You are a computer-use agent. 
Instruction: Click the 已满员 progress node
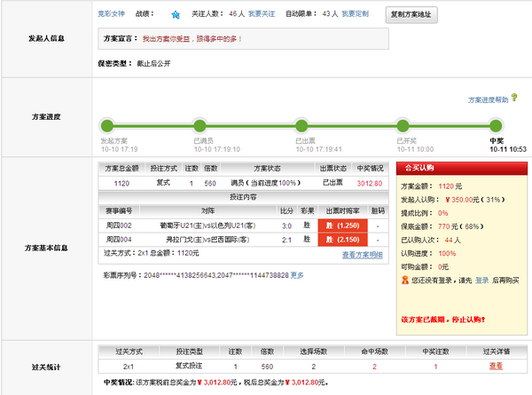(x=205, y=125)
